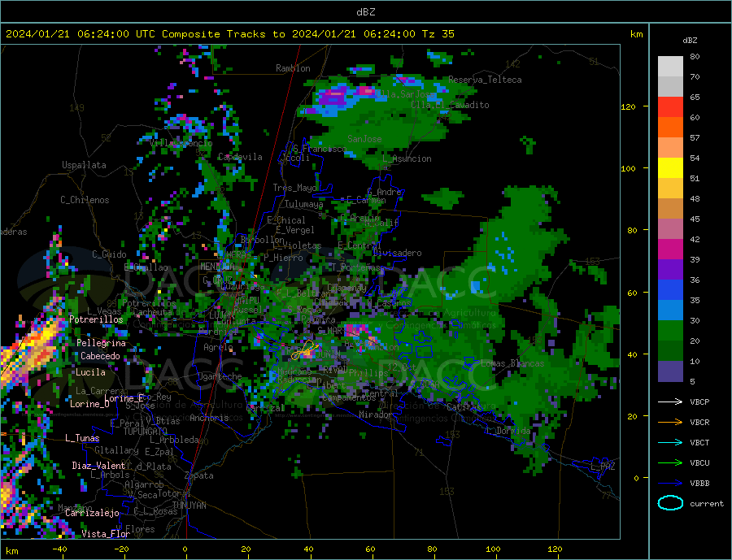Click the dBZ title at top
This screenshot has height=560, width=732.
365,12
